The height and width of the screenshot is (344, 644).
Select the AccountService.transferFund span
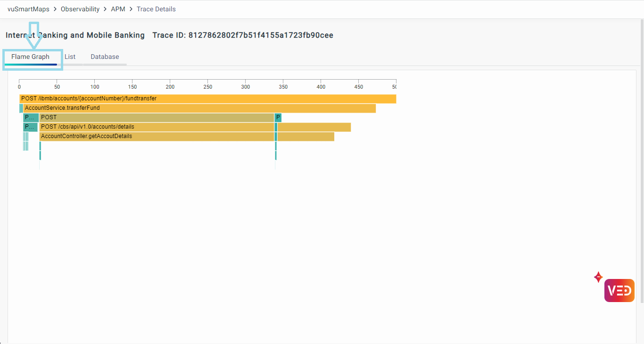(199, 108)
